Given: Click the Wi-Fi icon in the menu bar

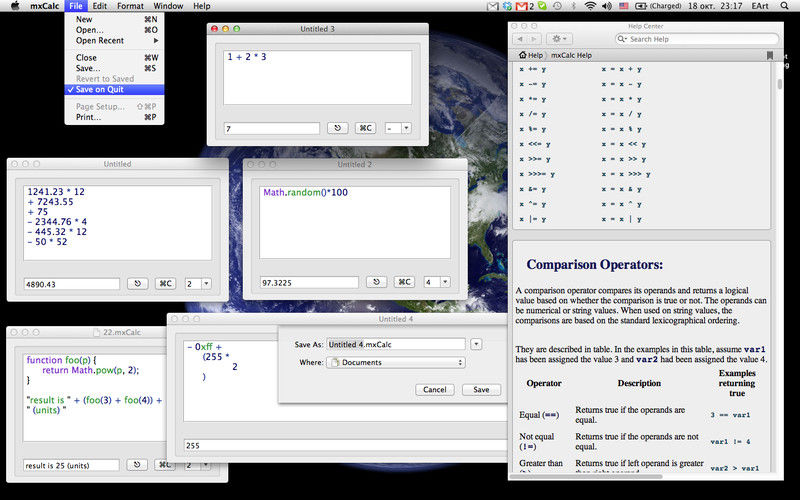Looking at the screenshot, I should (x=590, y=6).
